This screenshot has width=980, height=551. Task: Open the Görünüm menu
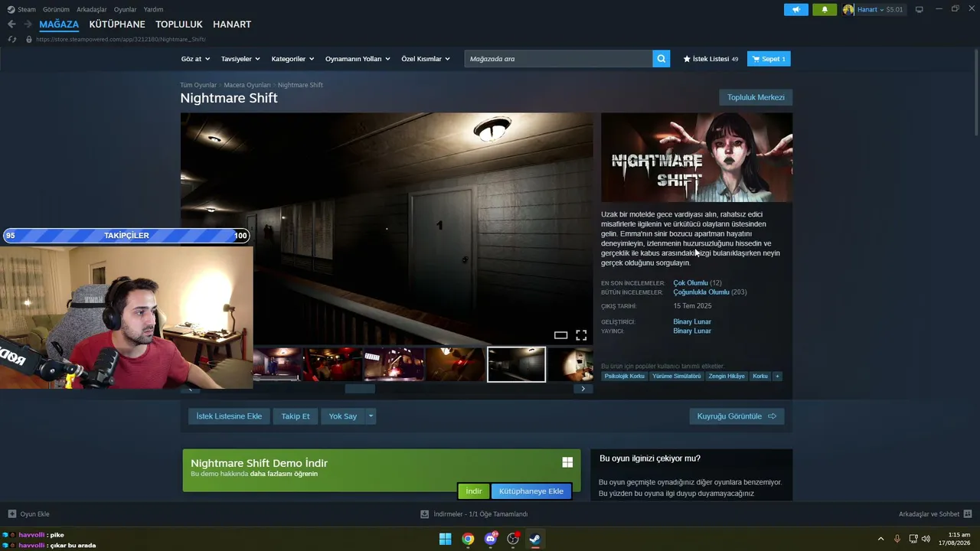(56, 9)
